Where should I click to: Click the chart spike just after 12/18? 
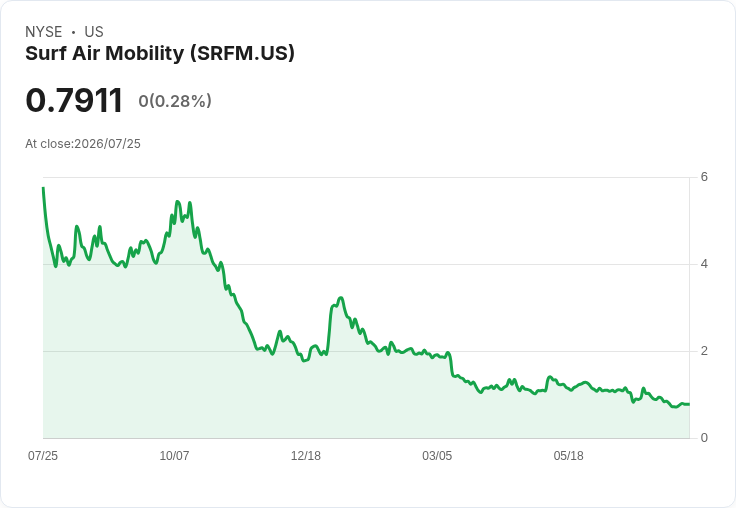point(341,298)
